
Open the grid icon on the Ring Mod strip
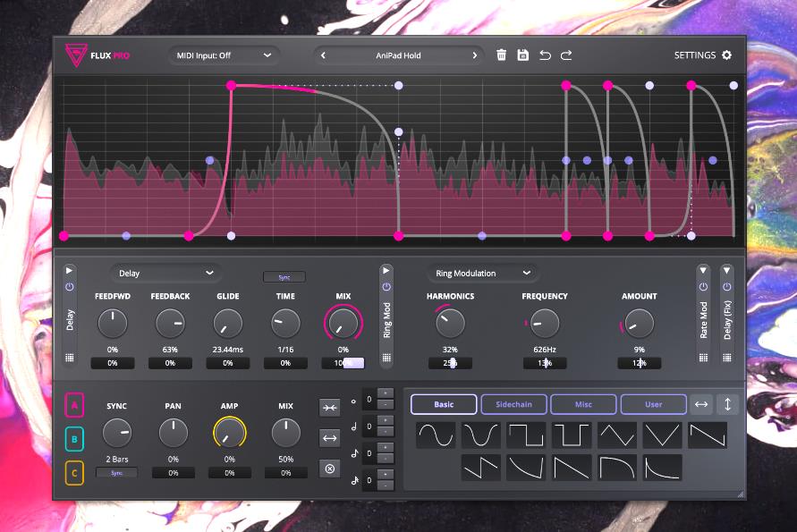tap(386, 358)
